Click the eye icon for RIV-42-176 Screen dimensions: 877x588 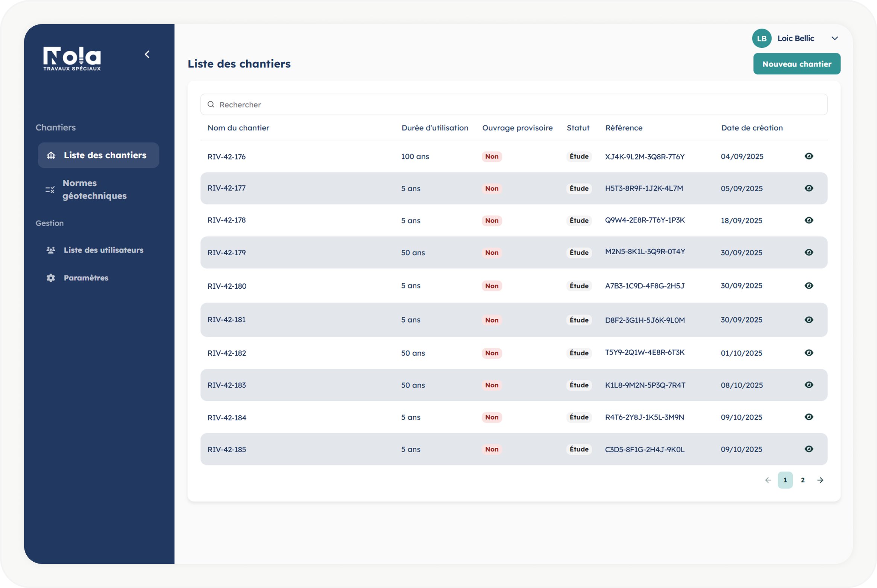tap(809, 156)
